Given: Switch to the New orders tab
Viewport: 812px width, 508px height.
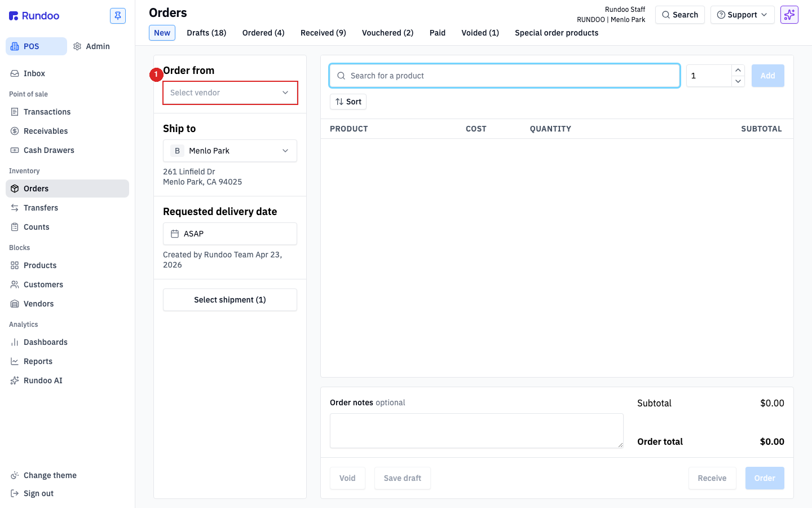Looking at the screenshot, I should pos(162,33).
